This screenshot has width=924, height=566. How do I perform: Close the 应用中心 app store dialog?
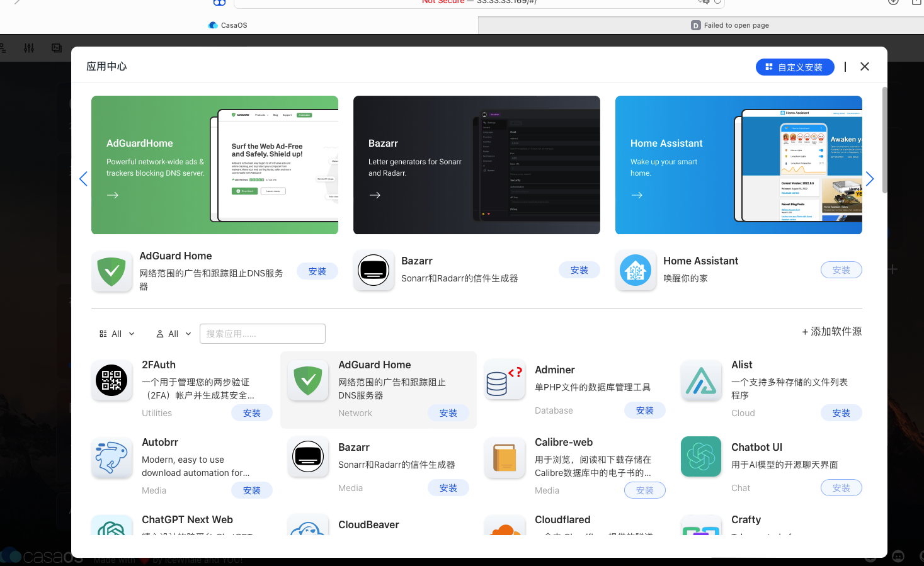[x=865, y=67]
